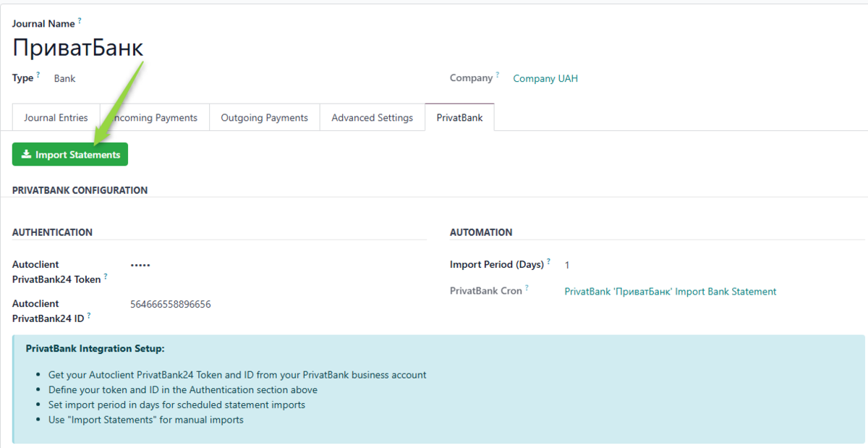Go to the Advanced Settings tab
The height and width of the screenshot is (448, 868).
point(372,117)
